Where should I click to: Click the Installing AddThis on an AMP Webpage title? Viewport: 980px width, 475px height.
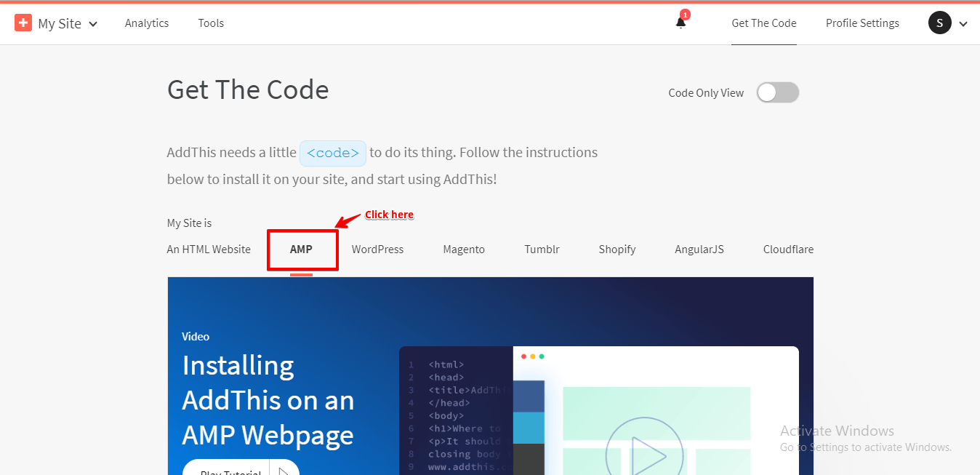click(268, 400)
